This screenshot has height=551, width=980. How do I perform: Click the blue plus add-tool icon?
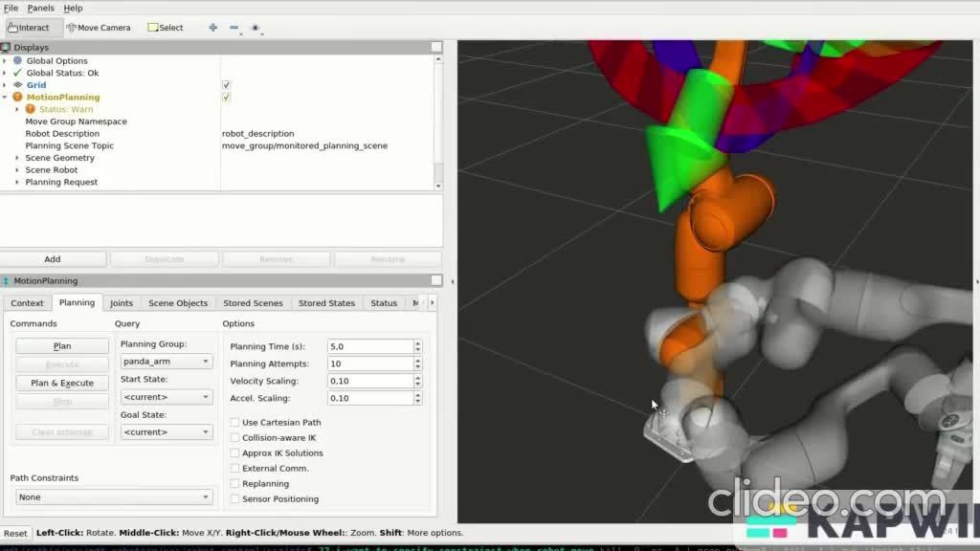pyautogui.click(x=212, y=28)
